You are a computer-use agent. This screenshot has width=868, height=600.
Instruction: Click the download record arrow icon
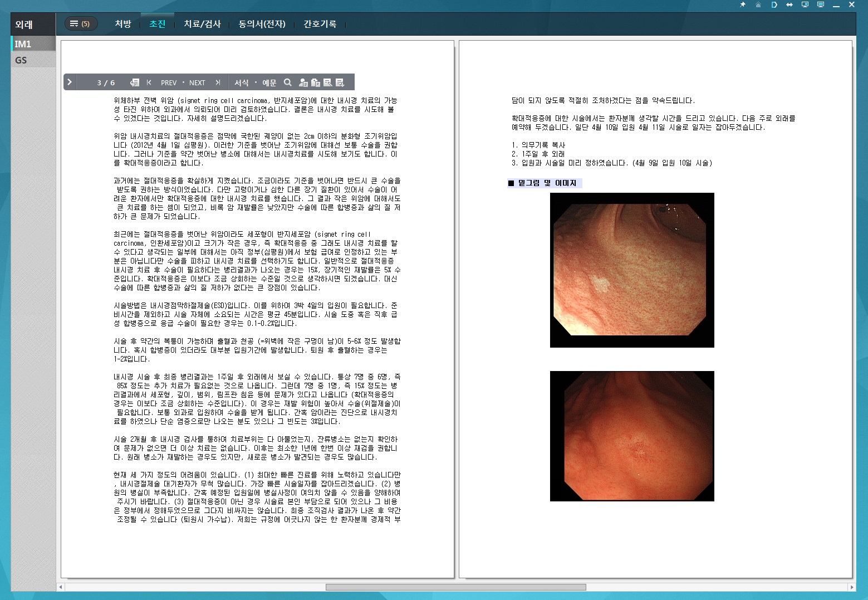point(340,82)
